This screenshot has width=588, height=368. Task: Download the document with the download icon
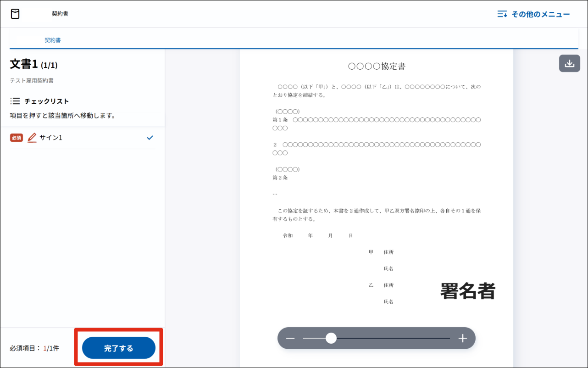[569, 63]
